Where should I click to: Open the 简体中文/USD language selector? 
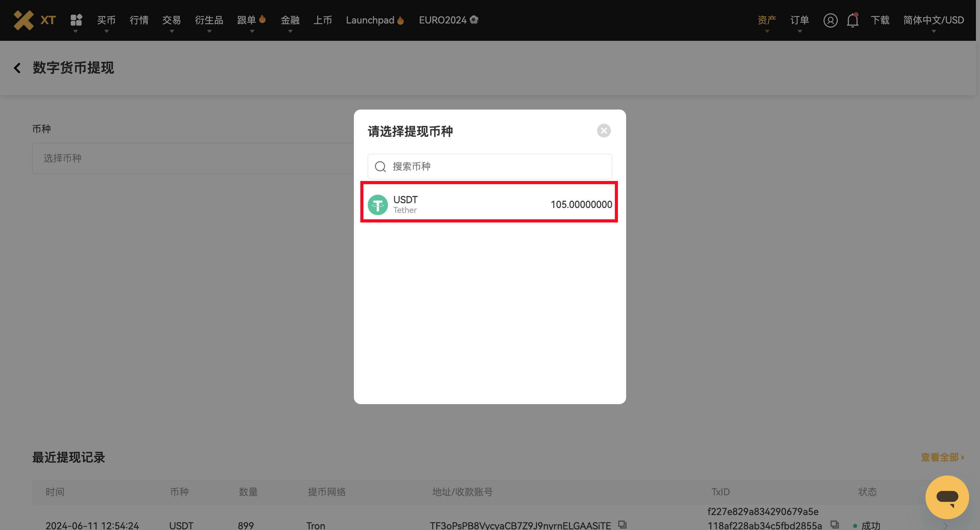(x=934, y=20)
